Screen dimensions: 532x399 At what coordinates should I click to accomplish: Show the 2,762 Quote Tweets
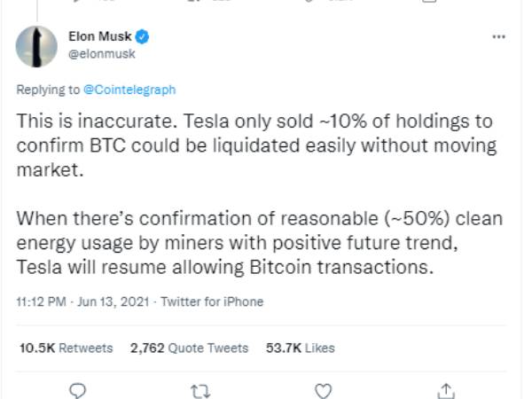[189, 348]
